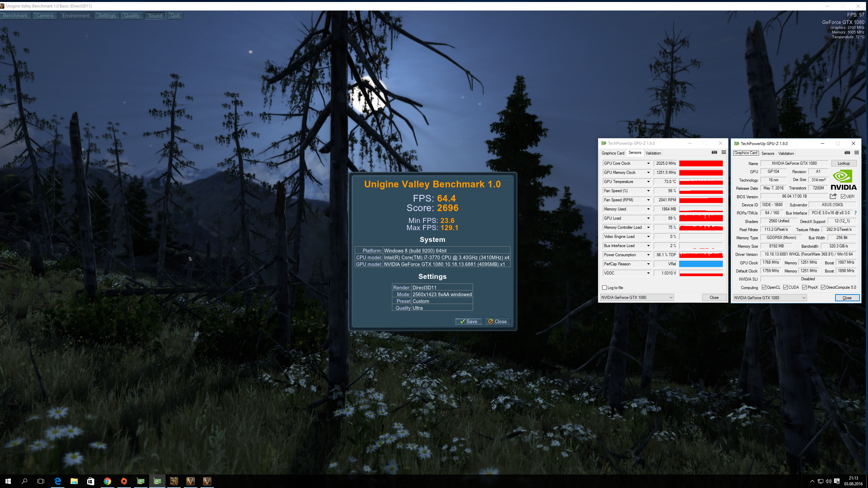Viewport: 868px width, 488px height.
Task: Click the blue PerfCap Reason graph bar
Action: pos(701,264)
